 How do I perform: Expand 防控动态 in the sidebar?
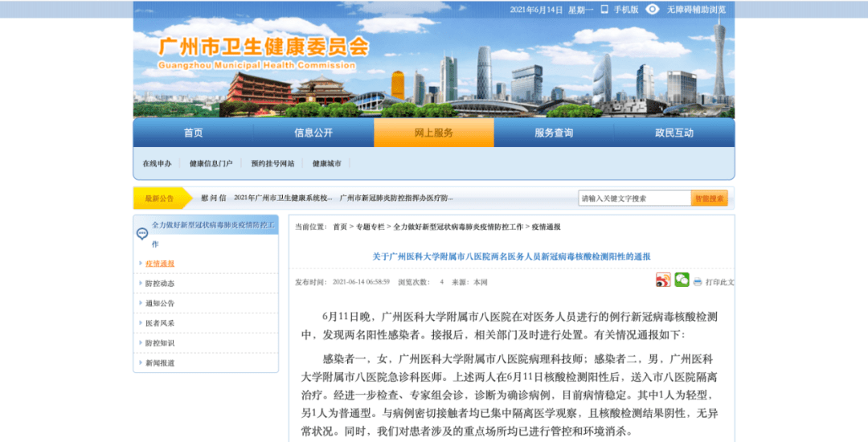[160, 284]
